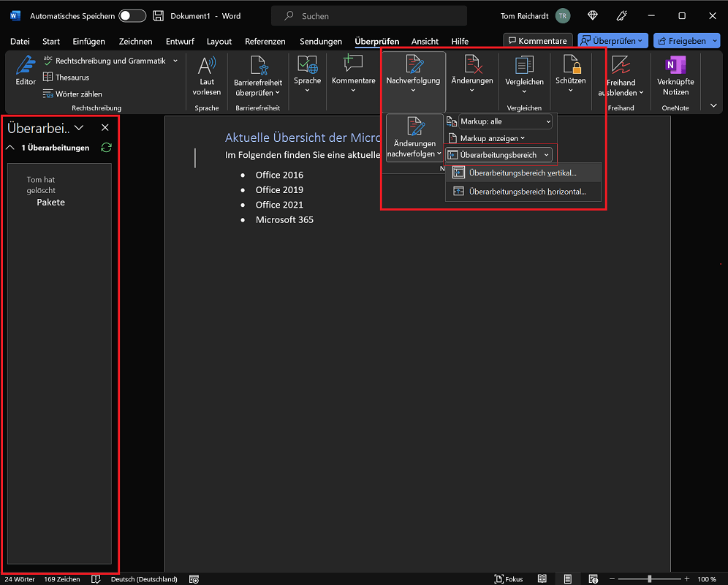Open the Editor tool in the ribbon
The height and width of the screenshot is (585, 728).
click(x=26, y=71)
